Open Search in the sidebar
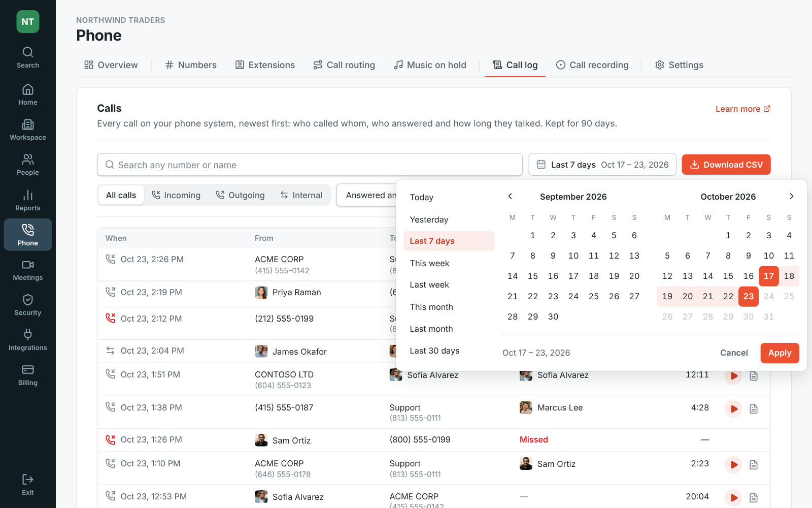812x508 pixels. [x=28, y=58]
